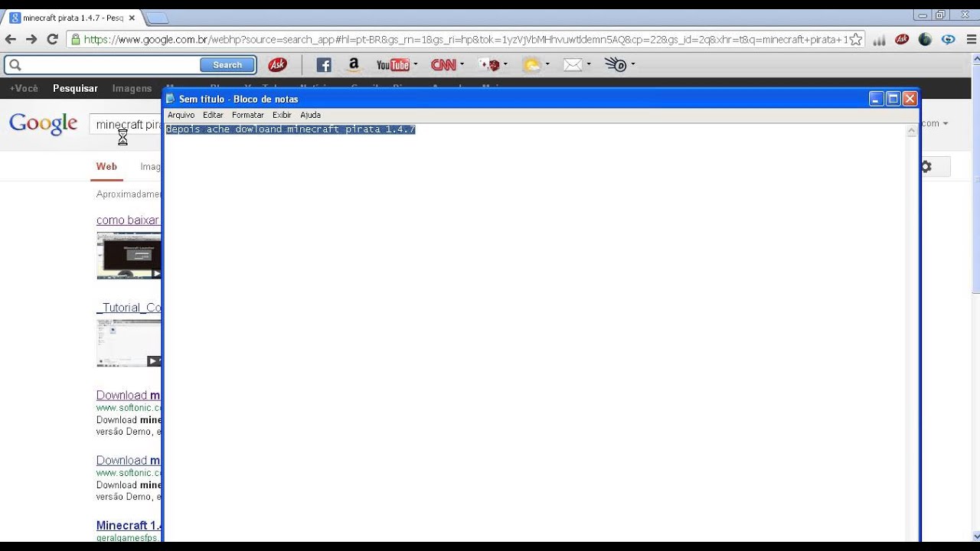
Task: Open the Editar menu in Notepad
Action: 213,115
